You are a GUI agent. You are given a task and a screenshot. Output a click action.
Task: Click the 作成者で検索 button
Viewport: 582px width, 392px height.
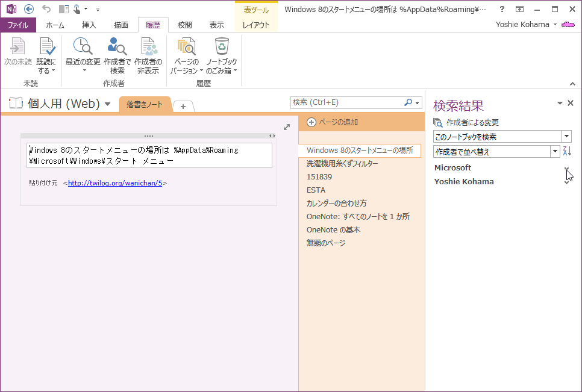point(117,55)
